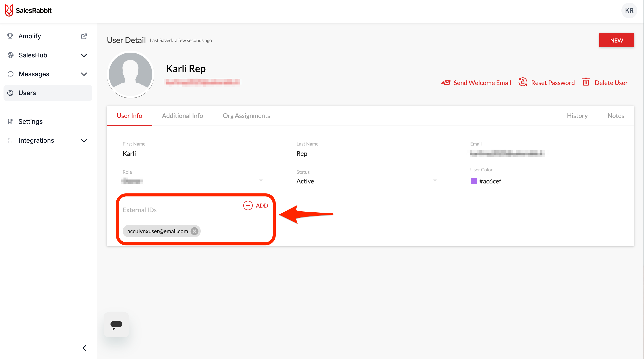Expand the Integrations sidebar section

point(84,140)
